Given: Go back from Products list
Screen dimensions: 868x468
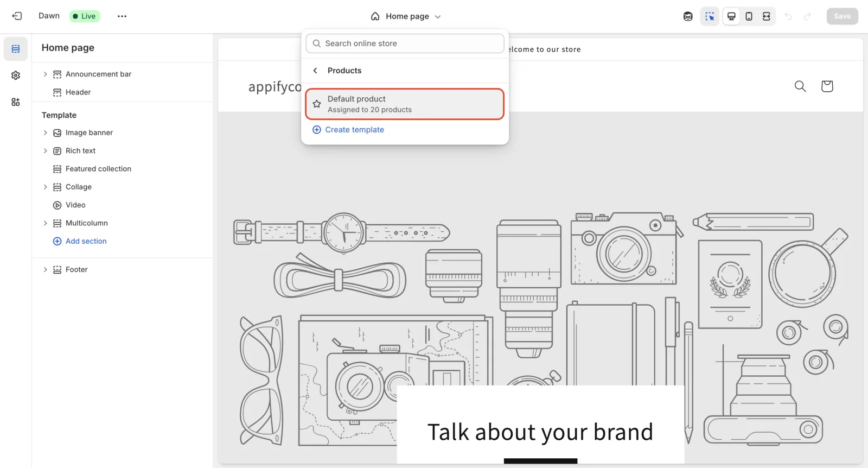Looking at the screenshot, I should point(315,71).
